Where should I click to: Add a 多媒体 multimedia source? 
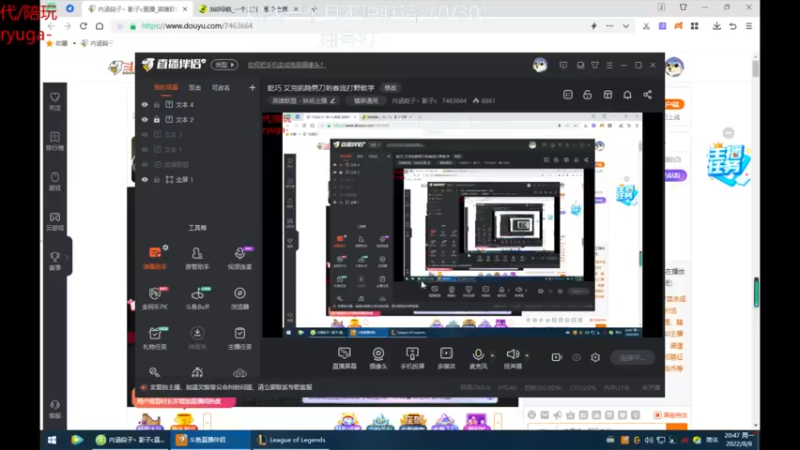[x=446, y=358]
